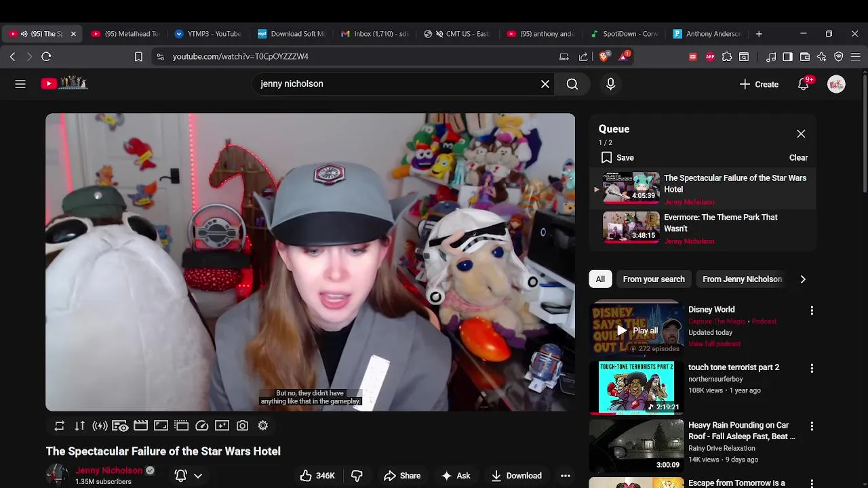Toggle the browser sidebar panel
Image resolution: width=868 pixels, height=488 pixels.
[787, 57]
